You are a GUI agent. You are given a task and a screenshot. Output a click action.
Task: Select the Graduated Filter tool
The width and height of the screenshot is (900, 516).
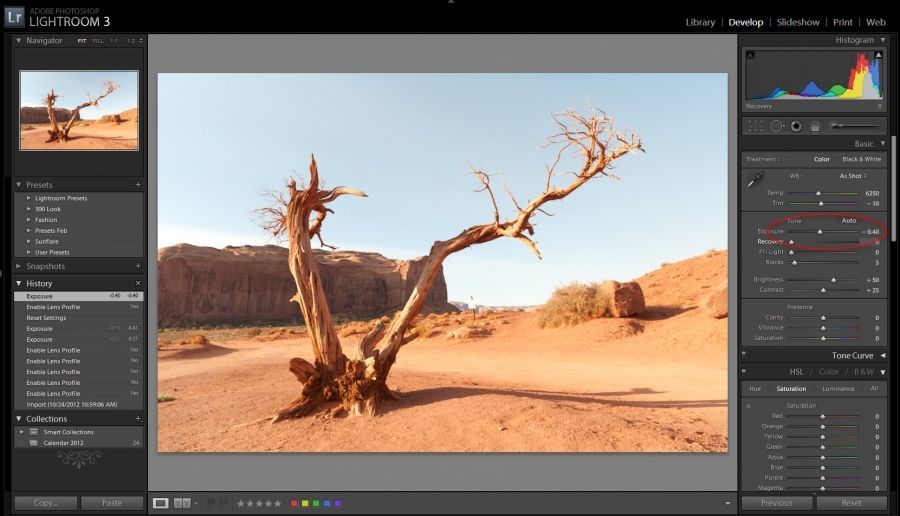coord(815,126)
